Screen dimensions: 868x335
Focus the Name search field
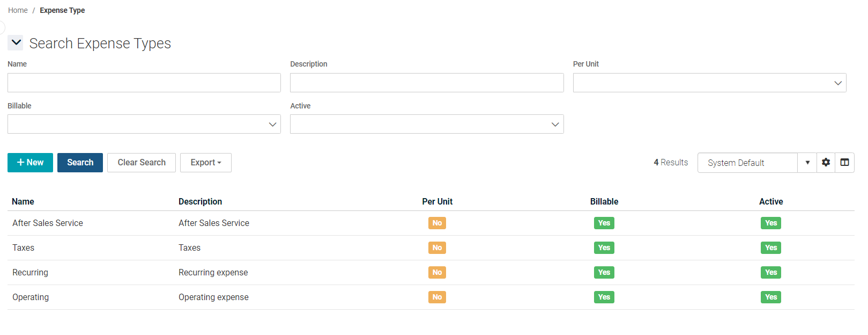coord(144,83)
